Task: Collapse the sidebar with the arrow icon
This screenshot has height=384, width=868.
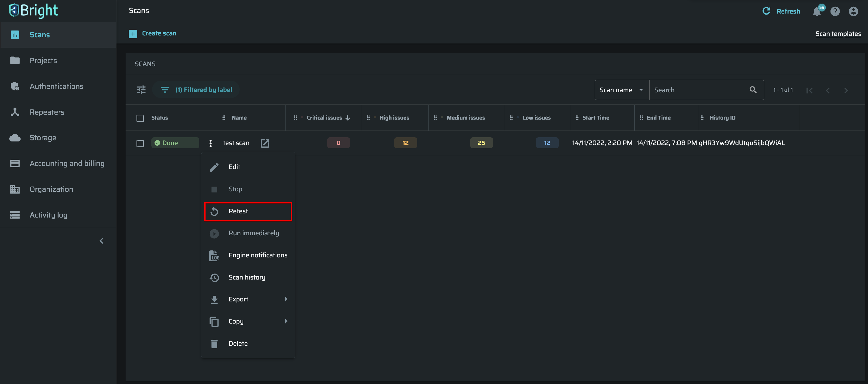Action: point(101,241)
